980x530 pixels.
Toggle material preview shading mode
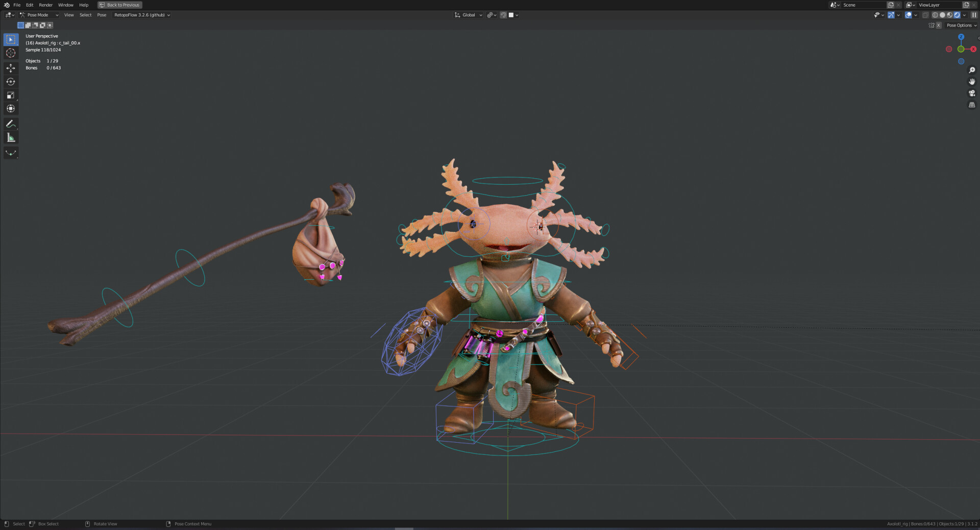(x=950, y=15)
